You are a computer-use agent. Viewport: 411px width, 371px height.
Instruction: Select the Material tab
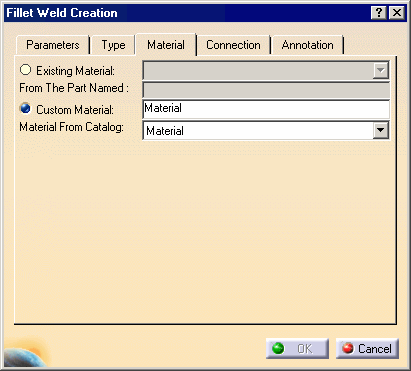pos(166,45)
